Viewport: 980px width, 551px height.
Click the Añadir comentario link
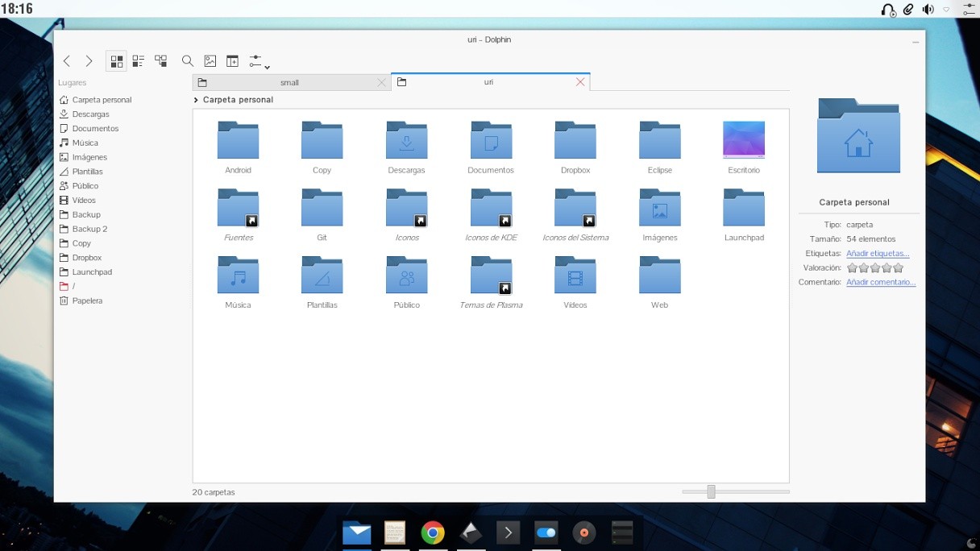(881, 282)
